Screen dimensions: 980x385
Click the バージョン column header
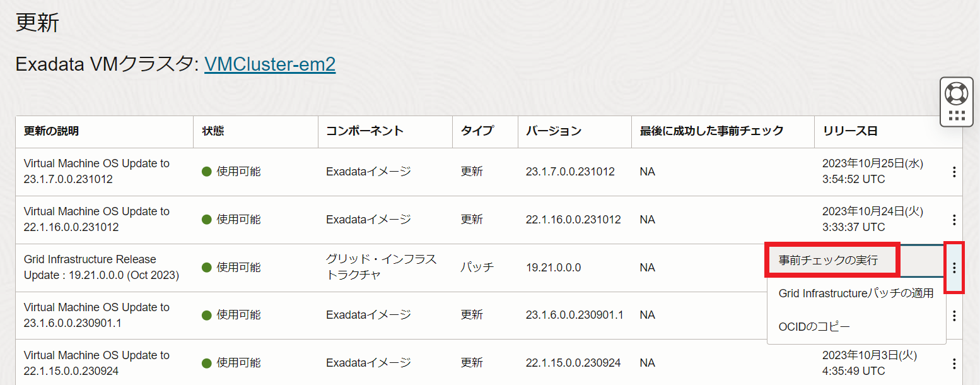[553, 131]
